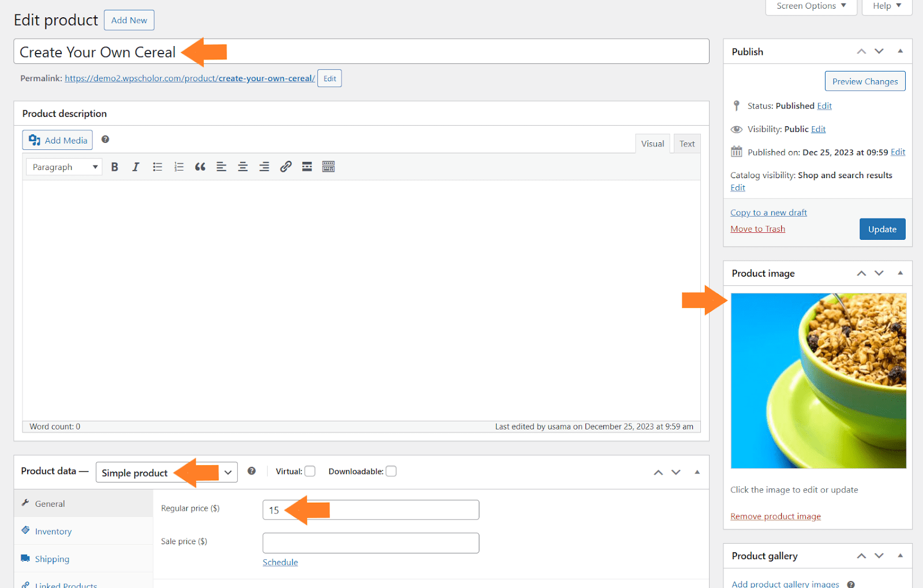923x588 pixels.
Task: Click Add product gallery images link
Action: coord(785,583)
